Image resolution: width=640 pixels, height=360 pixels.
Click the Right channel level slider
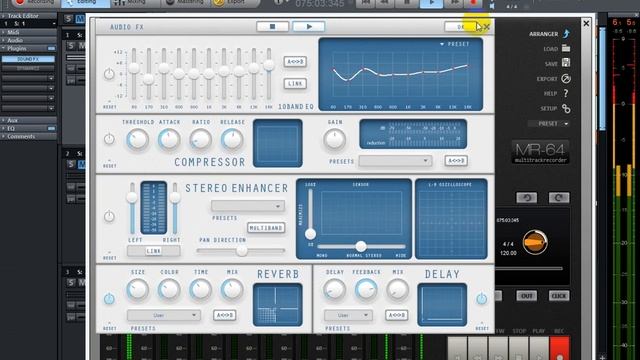tap(175, 198)
